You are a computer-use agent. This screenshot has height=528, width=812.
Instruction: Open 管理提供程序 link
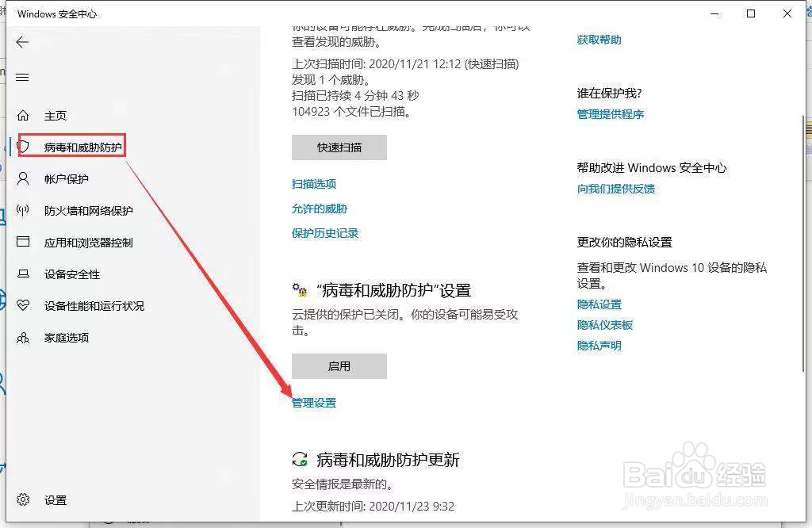coord(611,114)
